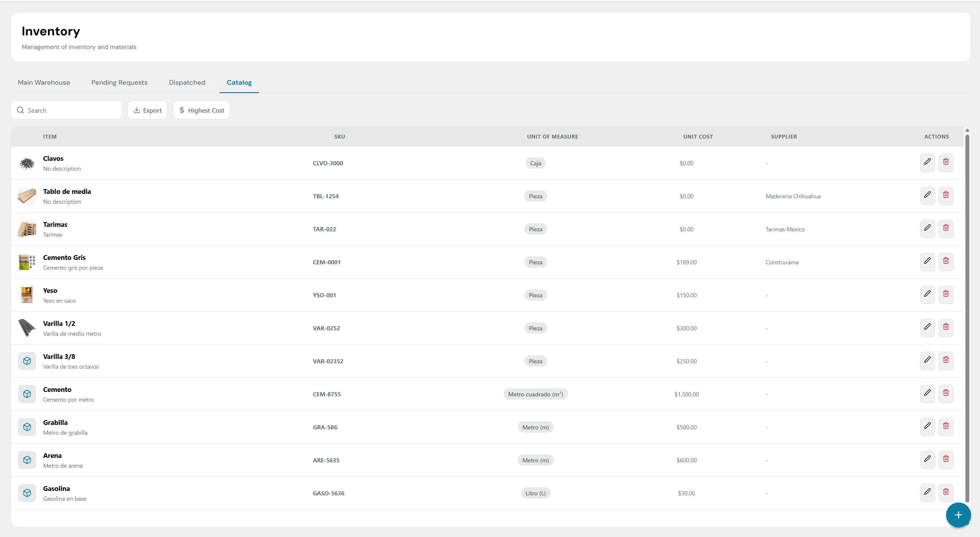Export the catalog list
The width and height of the screenshot is (980, 537).
[x=148, y=110]
